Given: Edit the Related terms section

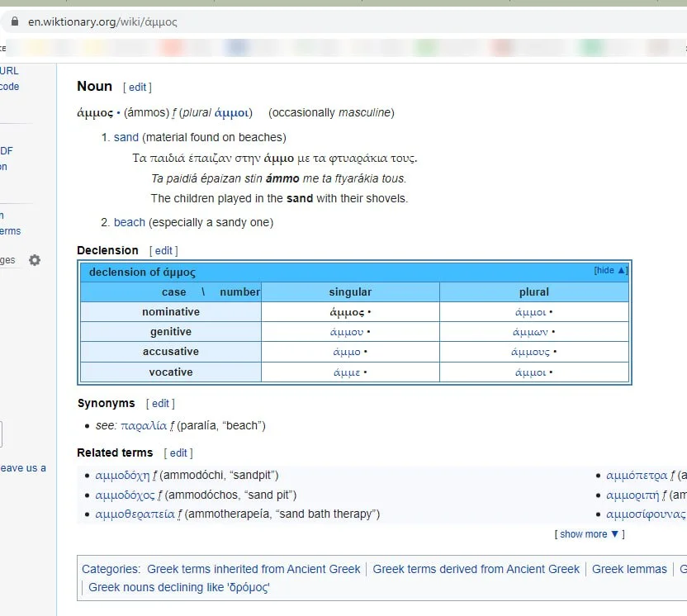Looking at the screenshot, I should (x=178, y=453).
